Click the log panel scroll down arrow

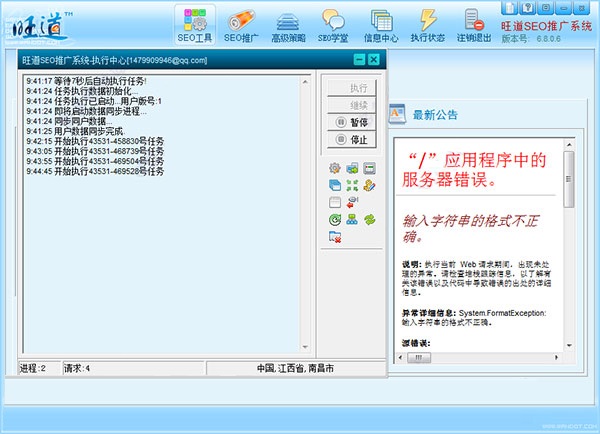click(x=305, y=347)
